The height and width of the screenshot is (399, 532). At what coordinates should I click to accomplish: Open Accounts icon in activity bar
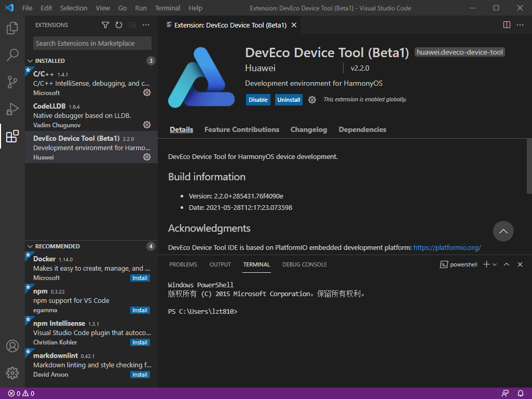click(12, 346)
